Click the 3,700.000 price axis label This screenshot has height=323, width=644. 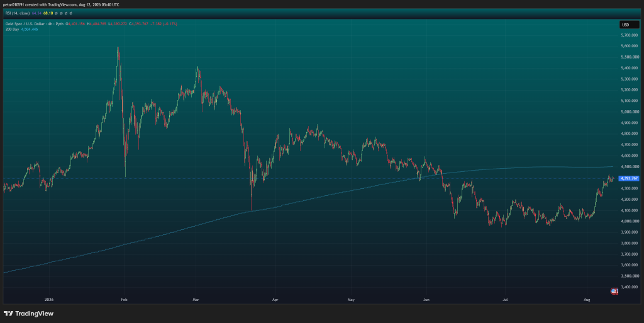630,254
